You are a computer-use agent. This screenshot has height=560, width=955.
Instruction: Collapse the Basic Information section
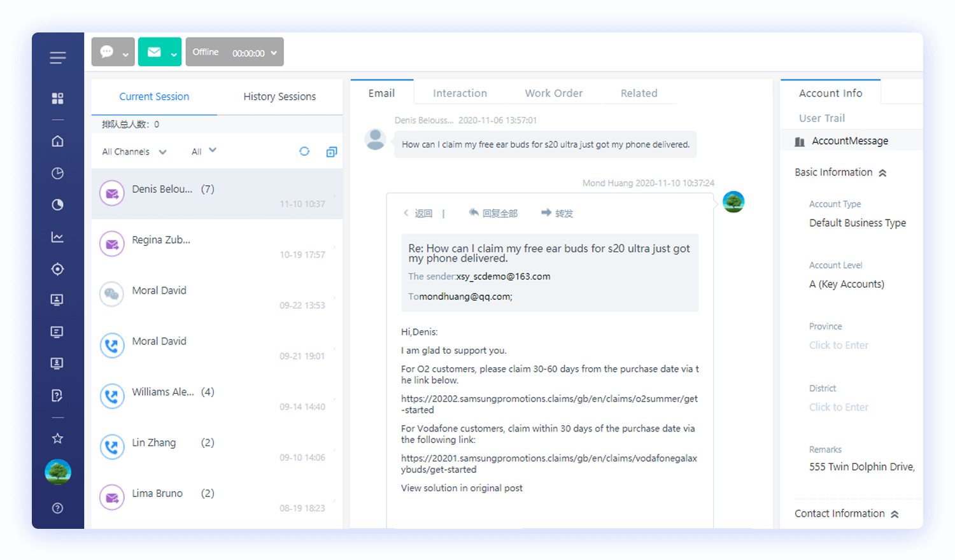(882, 172)
